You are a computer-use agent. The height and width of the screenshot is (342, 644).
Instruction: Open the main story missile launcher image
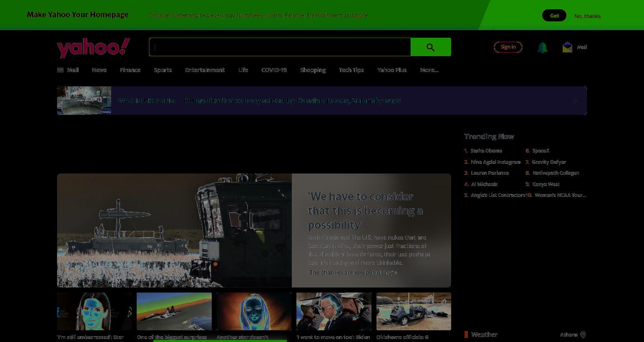coord(174,231)
